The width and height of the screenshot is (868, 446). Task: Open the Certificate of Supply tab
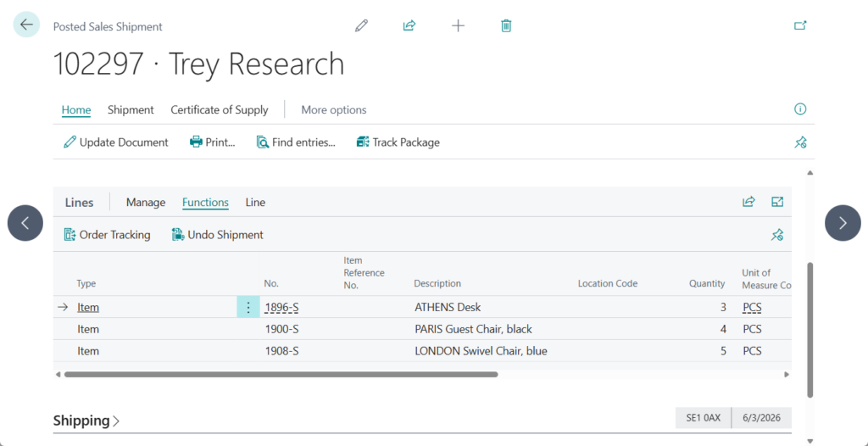coord(220,110)
